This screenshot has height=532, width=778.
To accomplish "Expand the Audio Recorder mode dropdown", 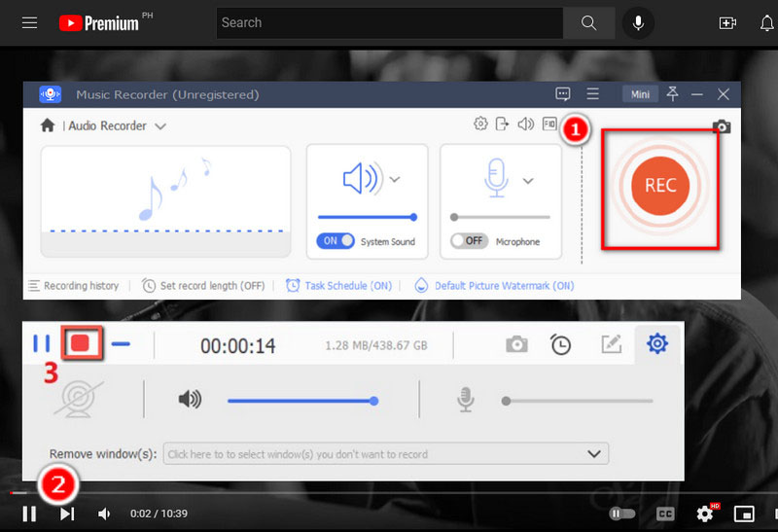I will [159, 126].
